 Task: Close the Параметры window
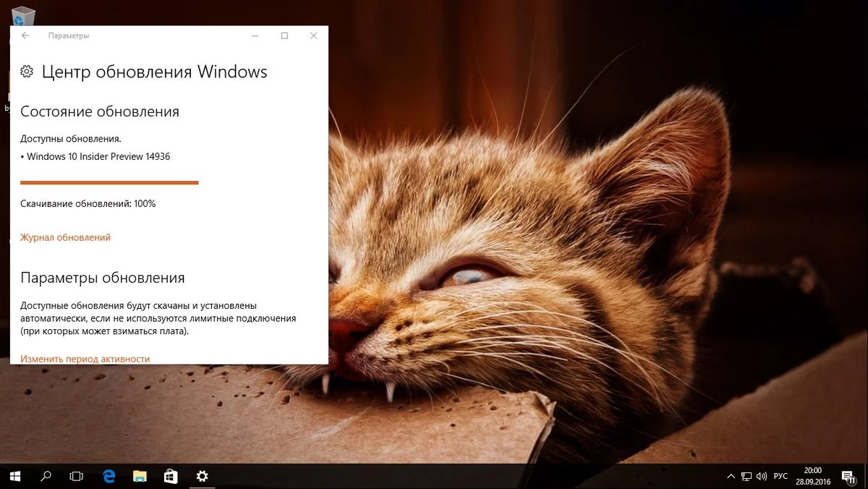coord(313,35)
